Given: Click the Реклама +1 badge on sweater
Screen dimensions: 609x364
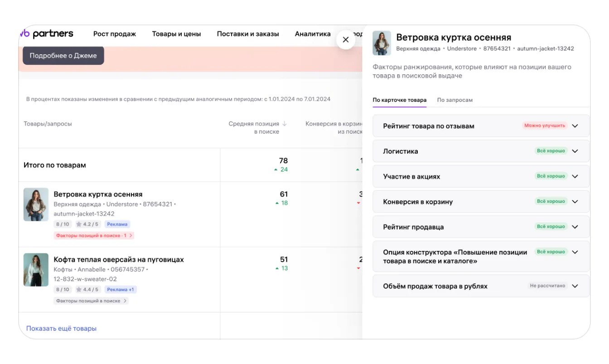Looking at the screenshot, I should point(120,289).
